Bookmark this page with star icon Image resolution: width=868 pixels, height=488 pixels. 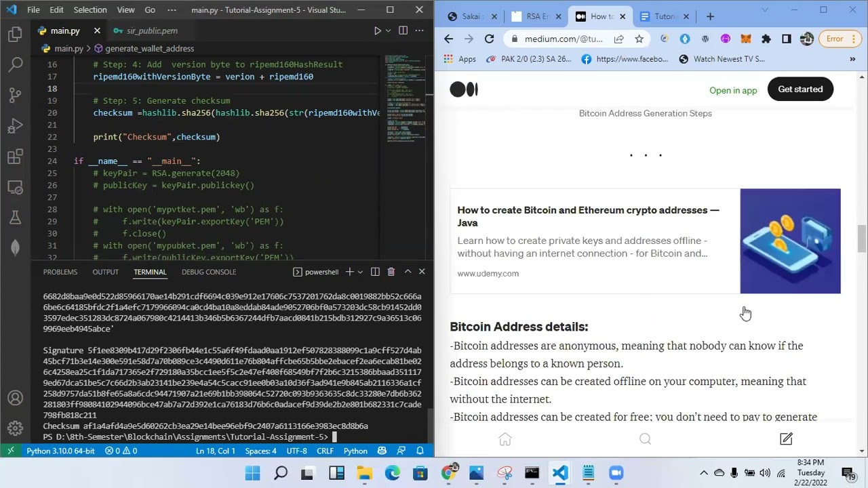[x=639, y=39]
